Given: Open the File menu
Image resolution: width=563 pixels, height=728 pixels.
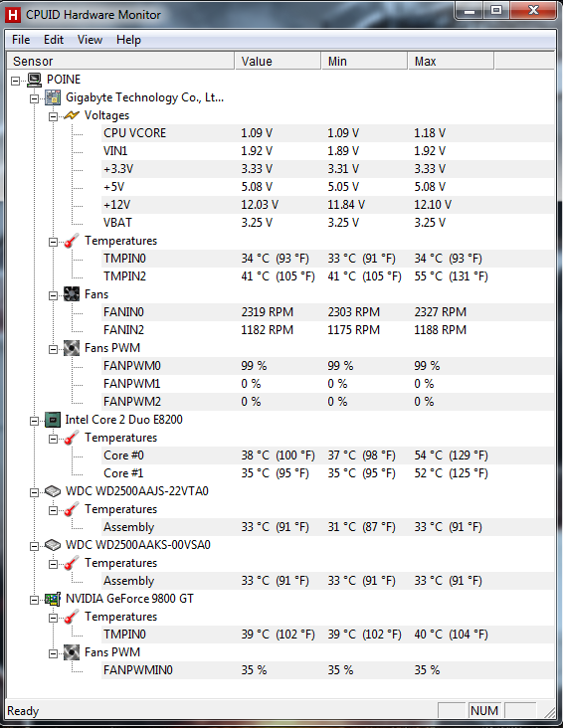Looking at the screenshot, I should pos(21,40).
